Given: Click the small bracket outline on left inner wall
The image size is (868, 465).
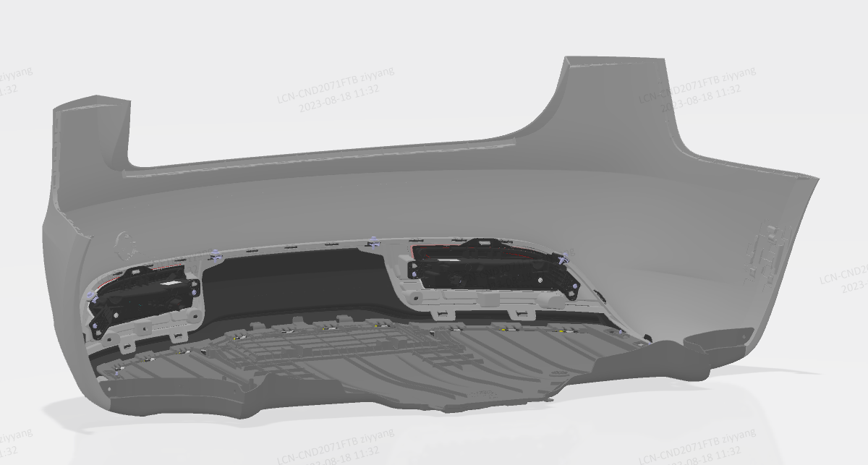Looking at the screenshot, I should pos(127,243).
